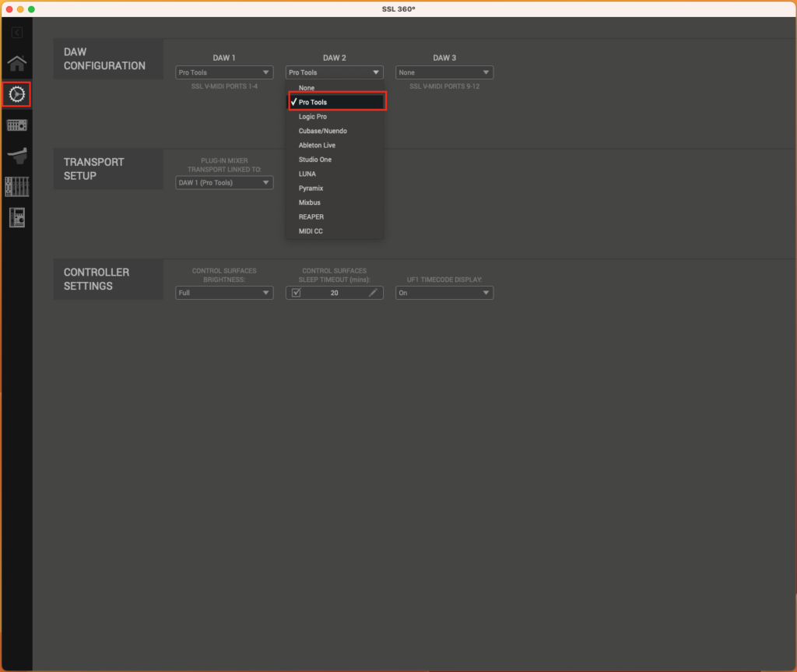Screen dimensions: 797x672
Task: Choose Mixbus from the list
Action: pos(335,202)
